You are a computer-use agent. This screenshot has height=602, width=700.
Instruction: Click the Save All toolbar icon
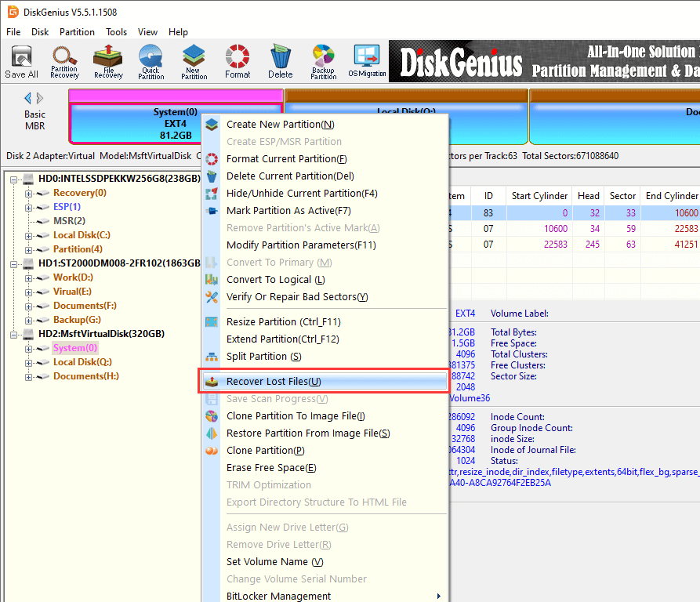tap(21, 61)
